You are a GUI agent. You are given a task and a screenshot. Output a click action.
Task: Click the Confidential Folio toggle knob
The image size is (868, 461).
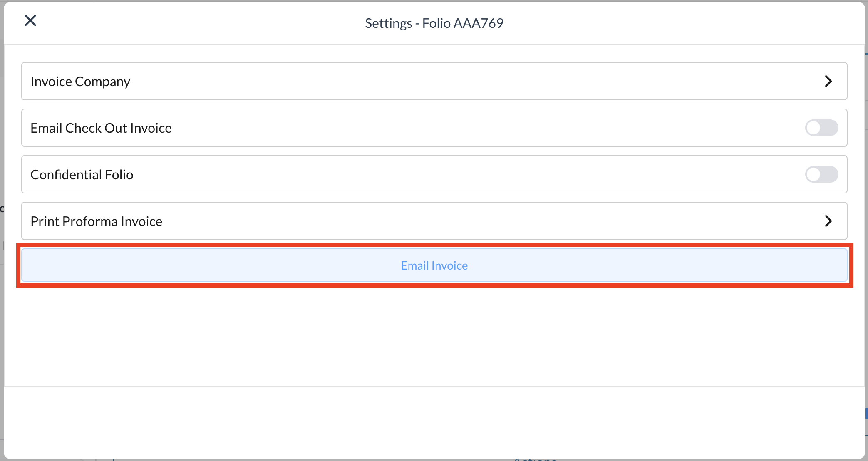pos(814,174)
